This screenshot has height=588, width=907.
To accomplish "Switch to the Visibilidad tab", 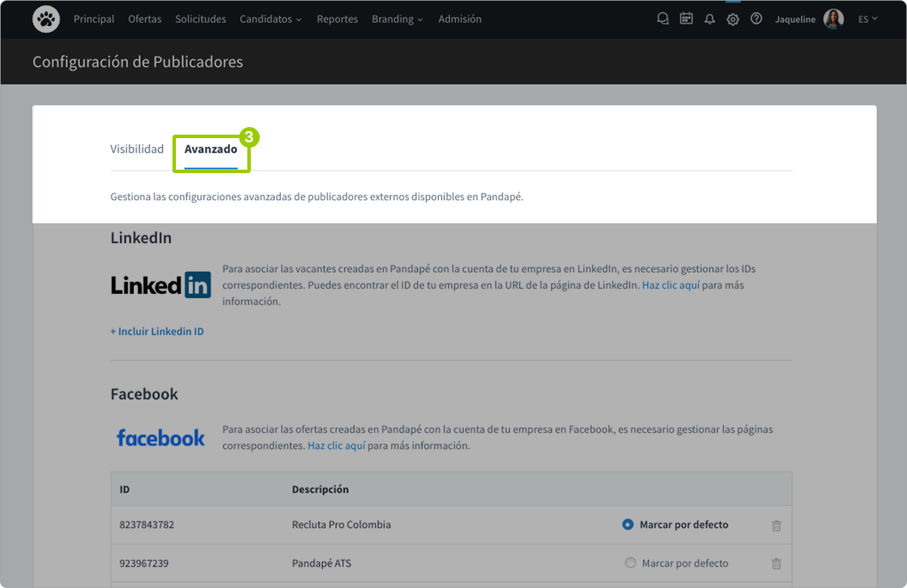I will click(137, 148).
